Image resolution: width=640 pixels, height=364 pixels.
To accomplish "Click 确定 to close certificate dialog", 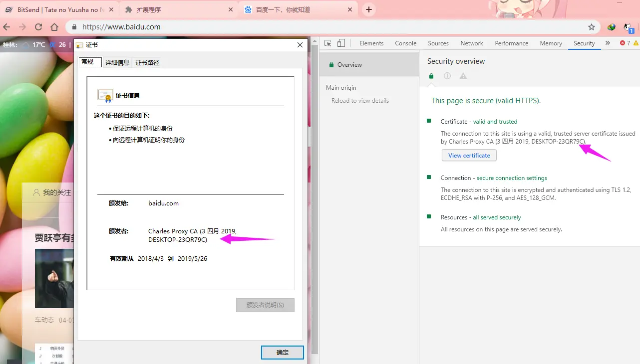I will coord(283,352).
